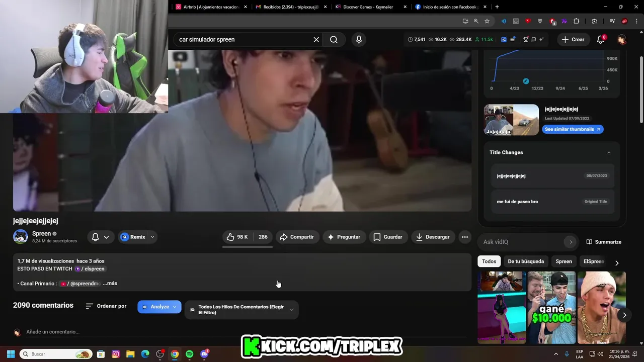Screen dimensions: 644x362
Task: Start voice search with the microphone
Action: pos(359,39)
